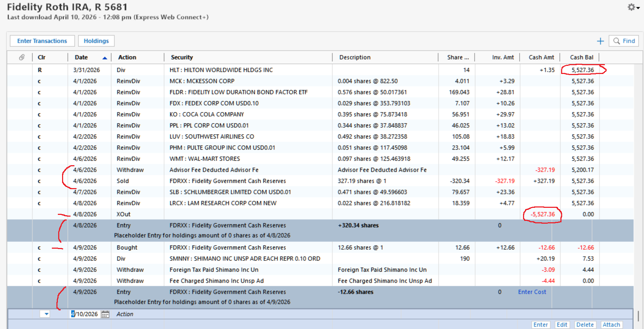Click the 7.53 cash balance on the Shimano row
The height and width of the screenshot is (329, 644).
(x=588, y=259)
